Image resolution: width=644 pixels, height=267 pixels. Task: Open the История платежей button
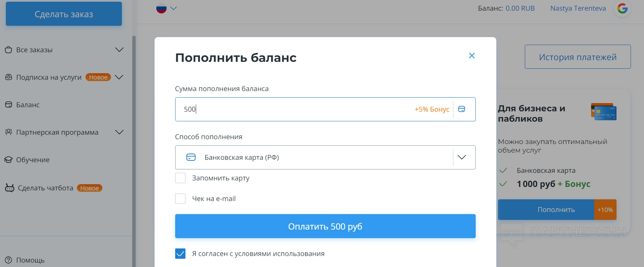click(x=577, y=57)
